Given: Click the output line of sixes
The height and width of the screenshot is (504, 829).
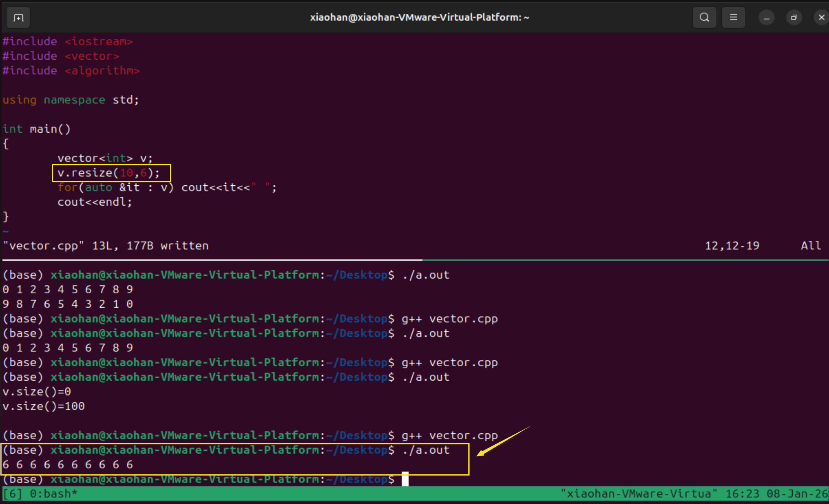Looking at the screenshot, I should click(x=68, y=465).
